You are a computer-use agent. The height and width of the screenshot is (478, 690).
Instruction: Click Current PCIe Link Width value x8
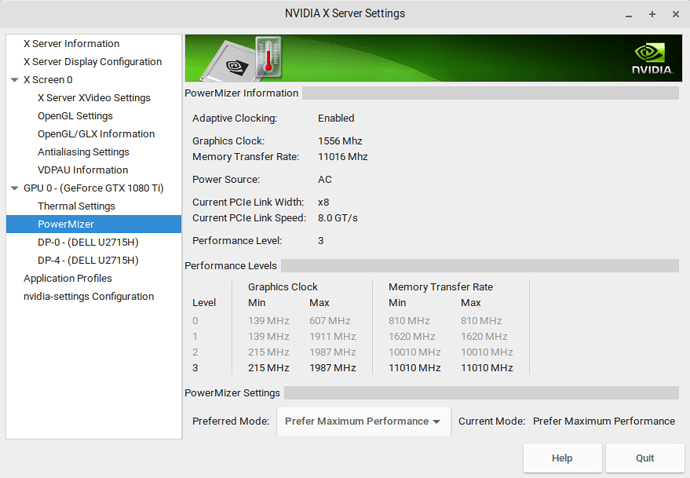coord(323,202)
